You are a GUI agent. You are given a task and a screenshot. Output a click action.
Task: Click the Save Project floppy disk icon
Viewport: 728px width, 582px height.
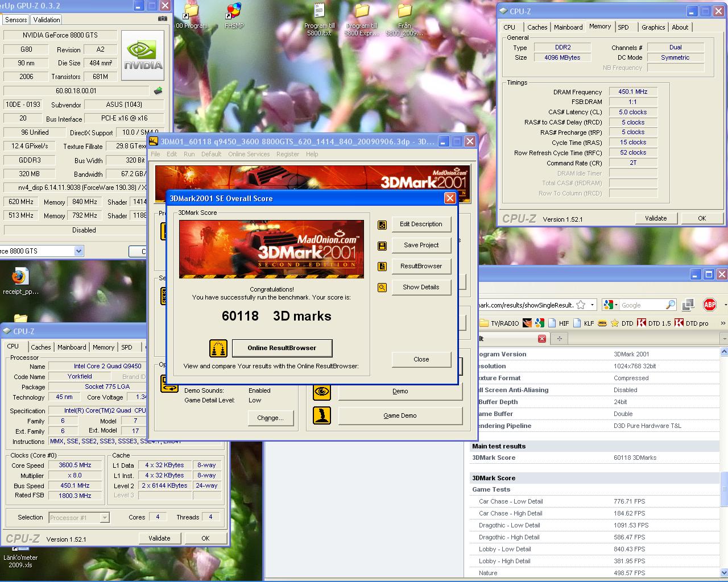click(x=382, y=246)
